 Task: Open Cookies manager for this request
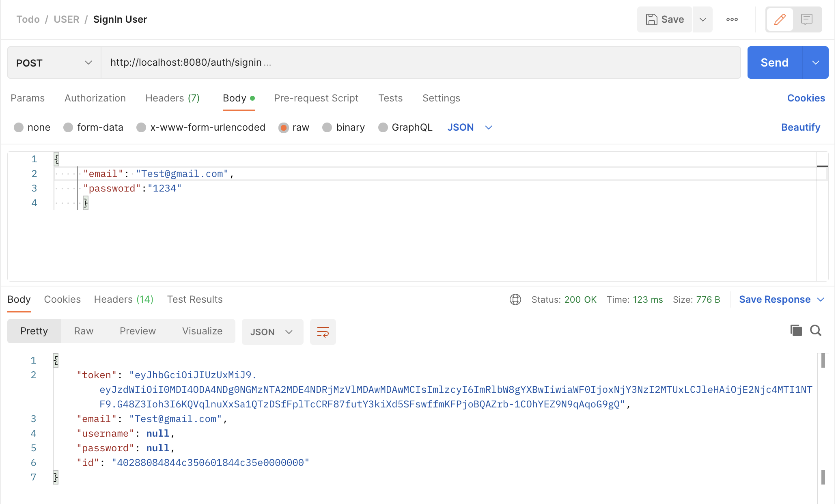806,98
